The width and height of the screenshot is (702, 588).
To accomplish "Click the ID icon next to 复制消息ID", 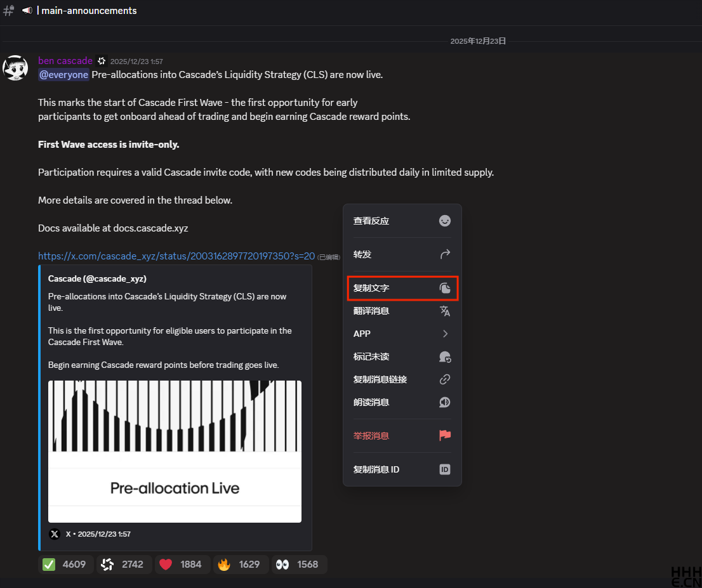I will point(445,469).
